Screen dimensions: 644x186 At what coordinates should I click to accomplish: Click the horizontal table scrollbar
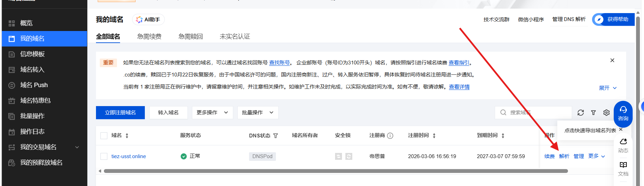336,171
